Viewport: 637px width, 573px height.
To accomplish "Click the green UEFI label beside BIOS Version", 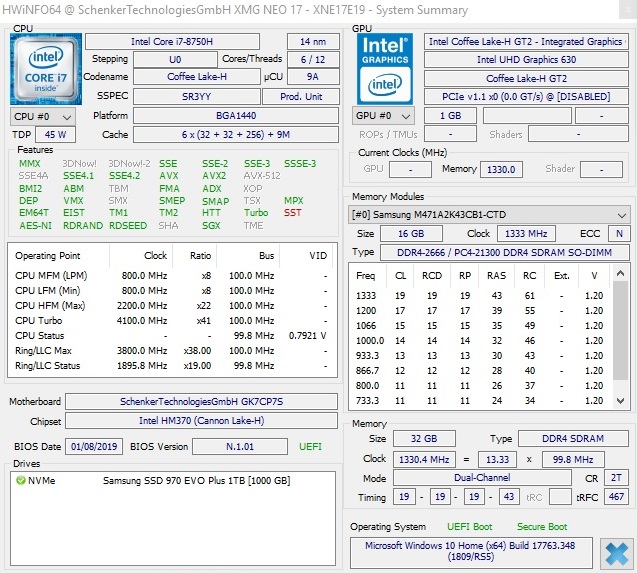I will [310, 447].
